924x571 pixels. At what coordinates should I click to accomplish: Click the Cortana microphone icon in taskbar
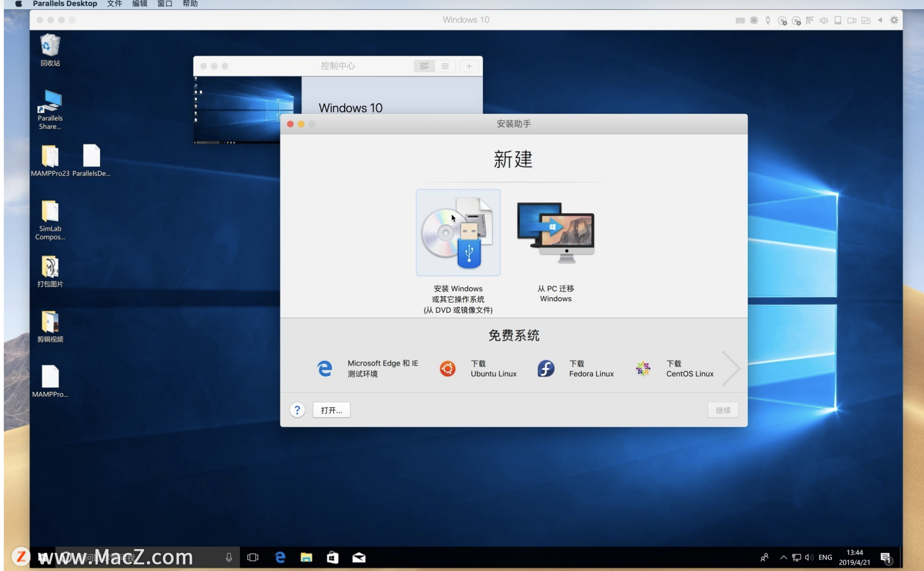[x=229, y=558]
